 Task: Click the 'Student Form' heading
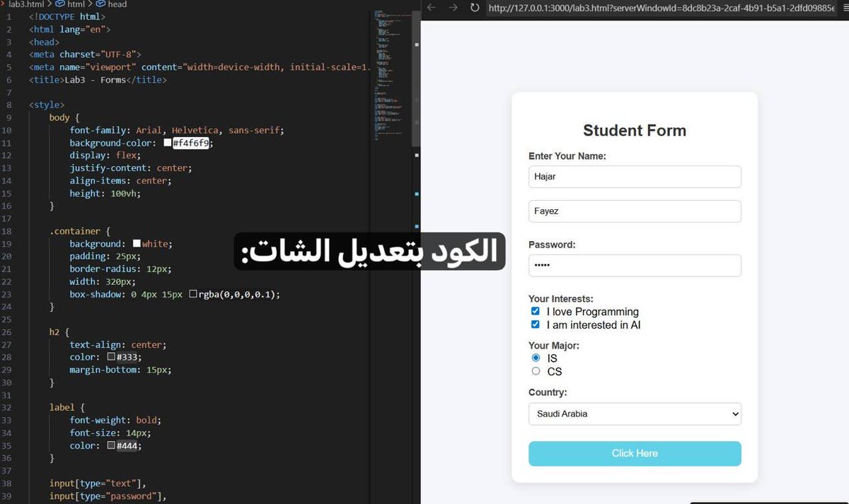tap(635, 131)
